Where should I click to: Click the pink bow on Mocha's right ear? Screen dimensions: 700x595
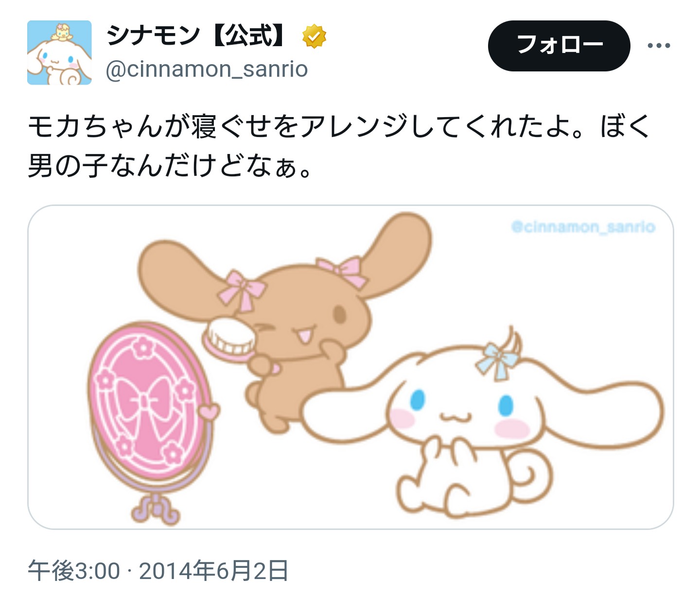343,272
